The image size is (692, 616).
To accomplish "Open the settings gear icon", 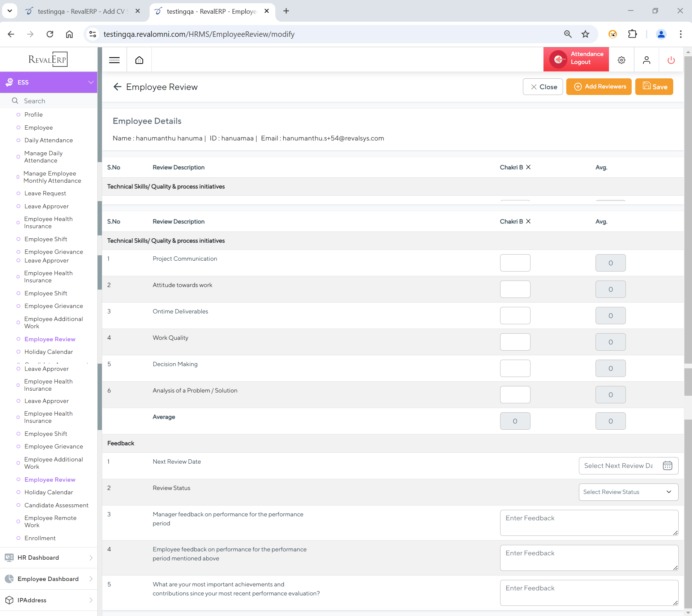I will pos(621,60).
